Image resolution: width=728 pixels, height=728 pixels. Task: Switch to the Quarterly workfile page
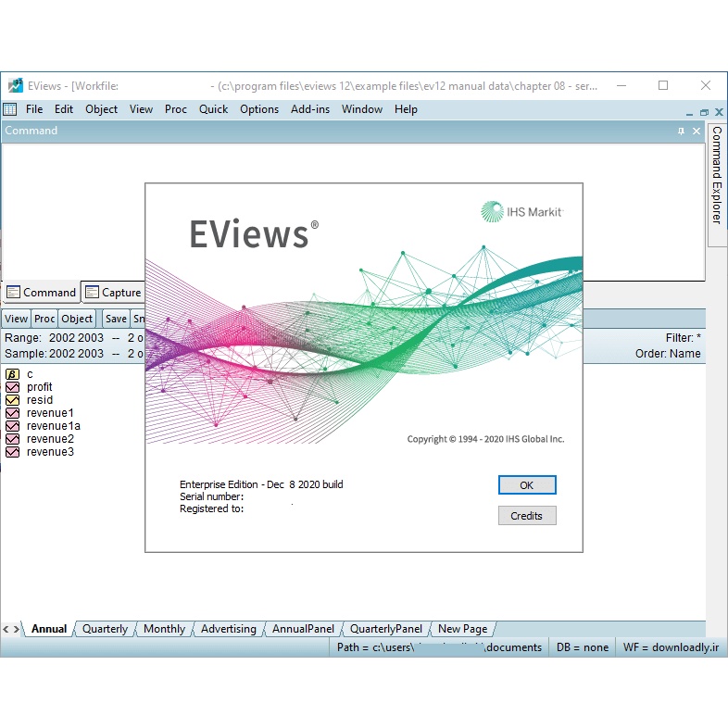click(105, 629)
